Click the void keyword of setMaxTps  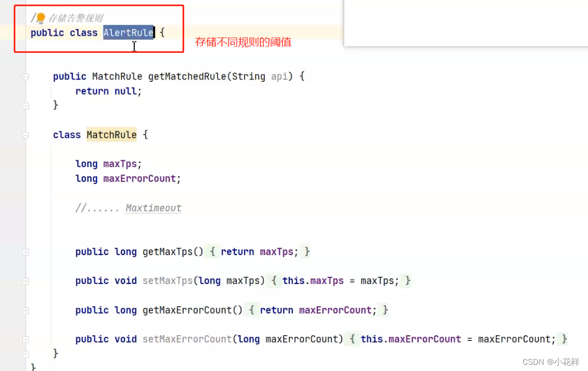click(125, 281)
